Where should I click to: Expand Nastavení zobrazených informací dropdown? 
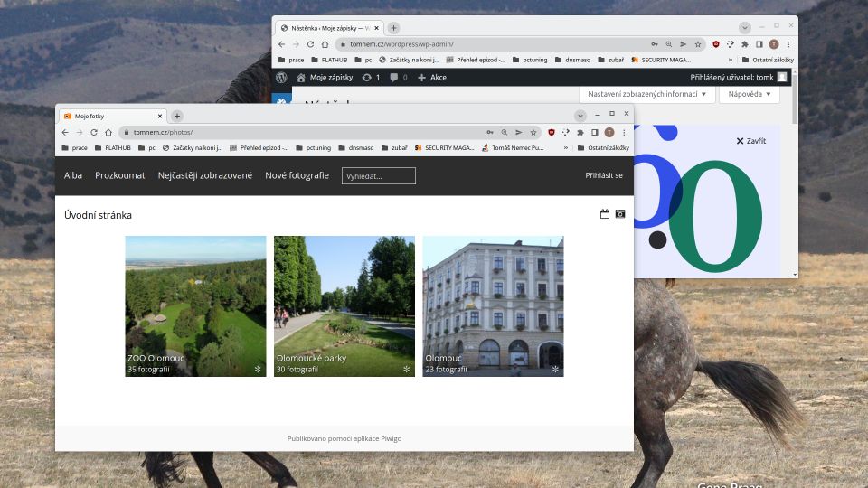(x=646, y=94)
